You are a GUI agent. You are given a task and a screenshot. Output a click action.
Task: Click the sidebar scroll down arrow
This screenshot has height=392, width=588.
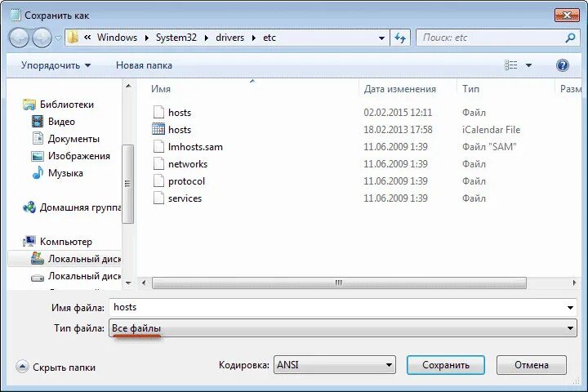128,283
